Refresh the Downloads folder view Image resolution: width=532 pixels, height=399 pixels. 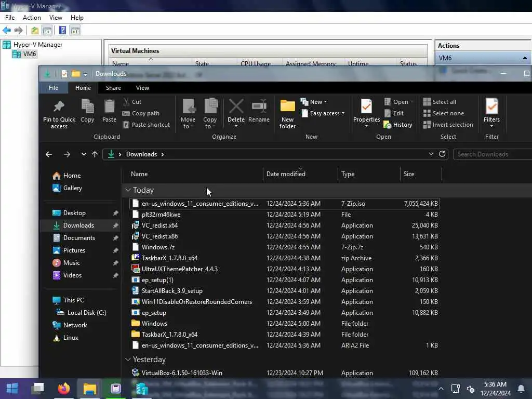442,154
